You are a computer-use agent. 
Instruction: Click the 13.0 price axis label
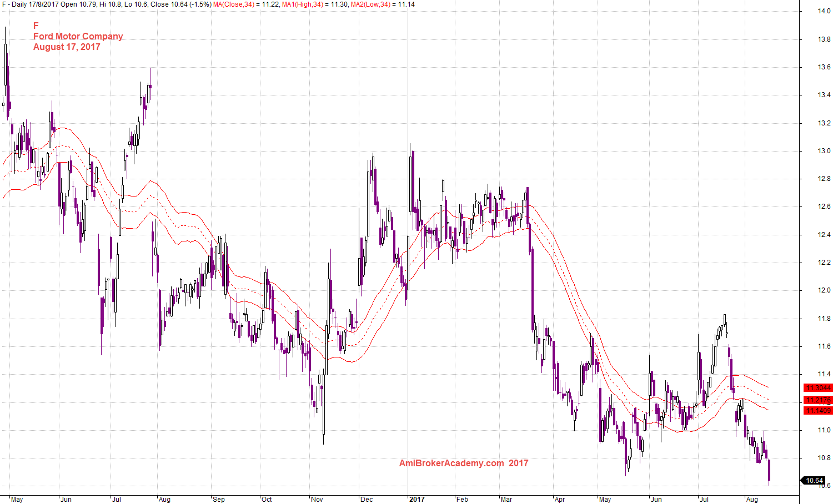tap(824, 151)
